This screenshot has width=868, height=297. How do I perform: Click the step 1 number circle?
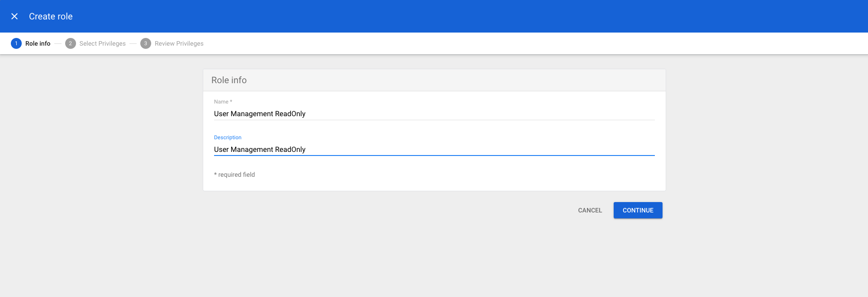pyautogui.click(x=16, y=43)
